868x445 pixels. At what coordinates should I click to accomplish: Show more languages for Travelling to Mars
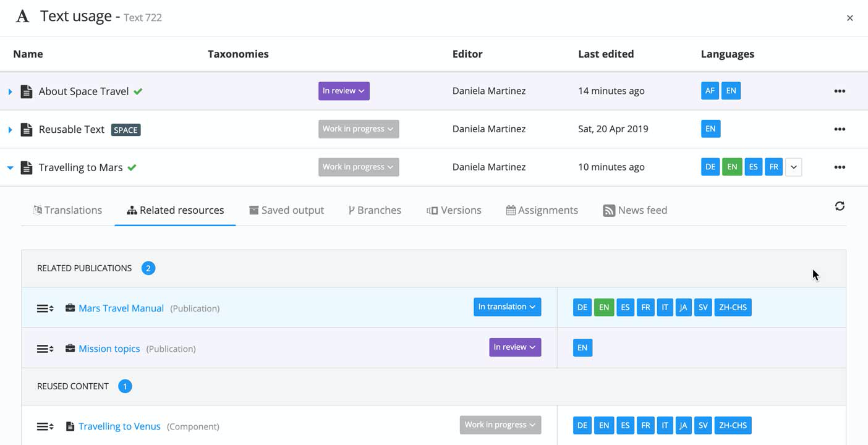pos(794,167)
